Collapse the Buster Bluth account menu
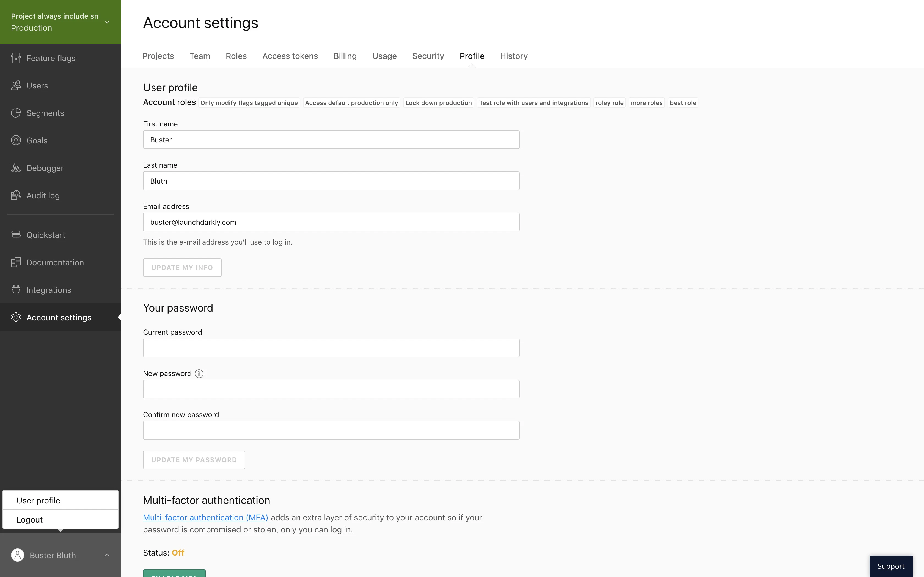The image size is (924, 577). 107,555
